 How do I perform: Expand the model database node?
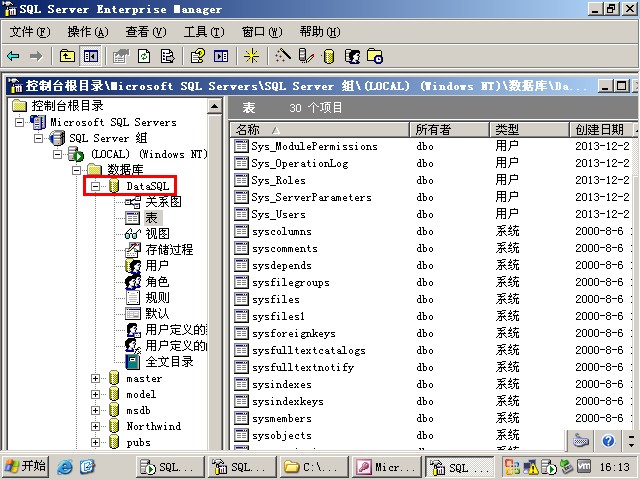(x=96, y=394)
